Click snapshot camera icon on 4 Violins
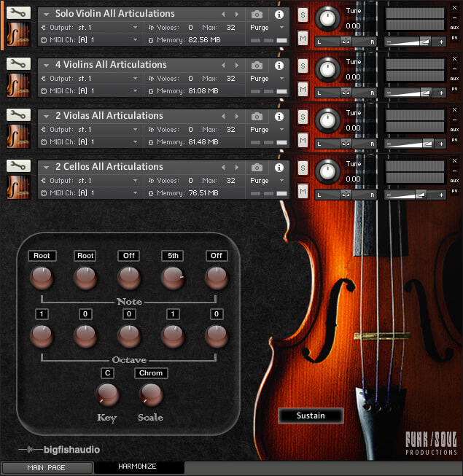This screenshot has height=476, width=463. [x=257, y=66]
